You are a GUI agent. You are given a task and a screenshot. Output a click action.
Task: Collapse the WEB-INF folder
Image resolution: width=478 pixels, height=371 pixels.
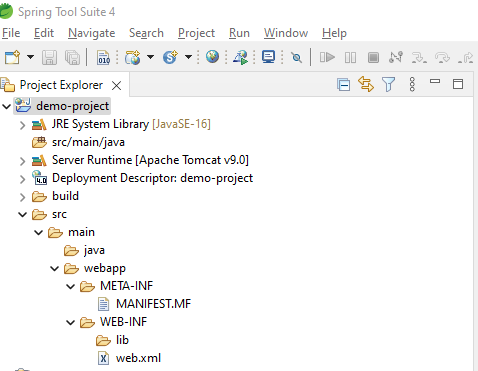pos(70,322)
